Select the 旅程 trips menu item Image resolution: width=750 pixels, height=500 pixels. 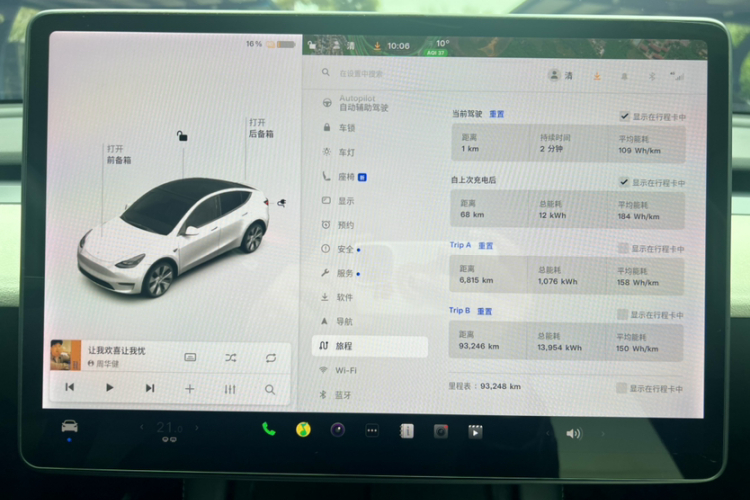[x=370, y=346]
